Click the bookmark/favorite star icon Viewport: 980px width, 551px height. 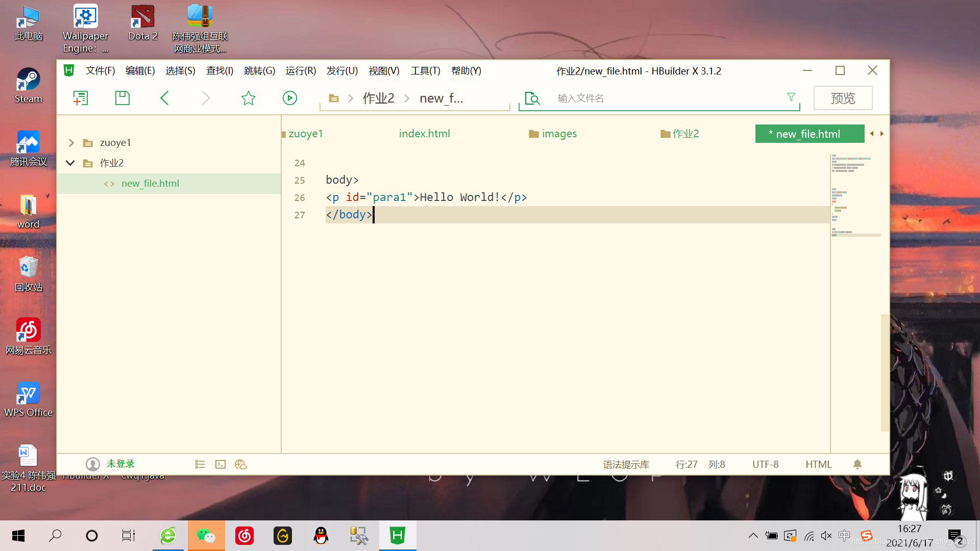[249, 97]
